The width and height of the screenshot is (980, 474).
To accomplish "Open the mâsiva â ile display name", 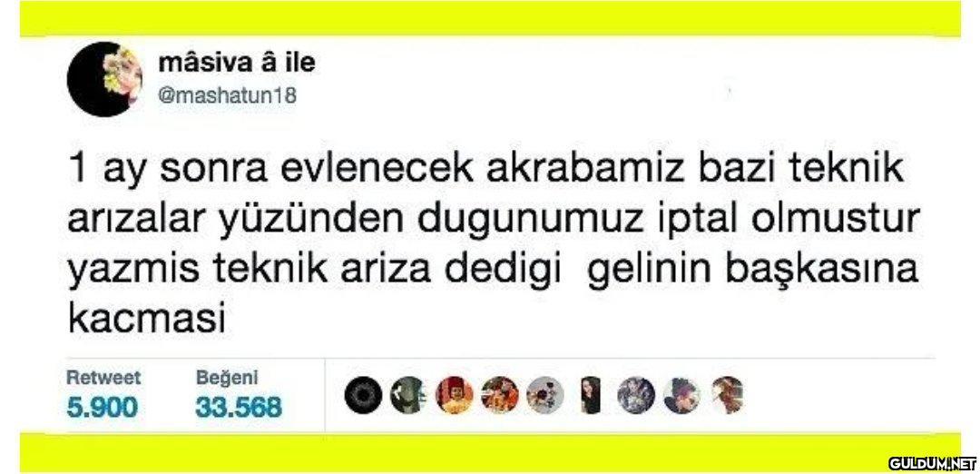I will point(237,63).
